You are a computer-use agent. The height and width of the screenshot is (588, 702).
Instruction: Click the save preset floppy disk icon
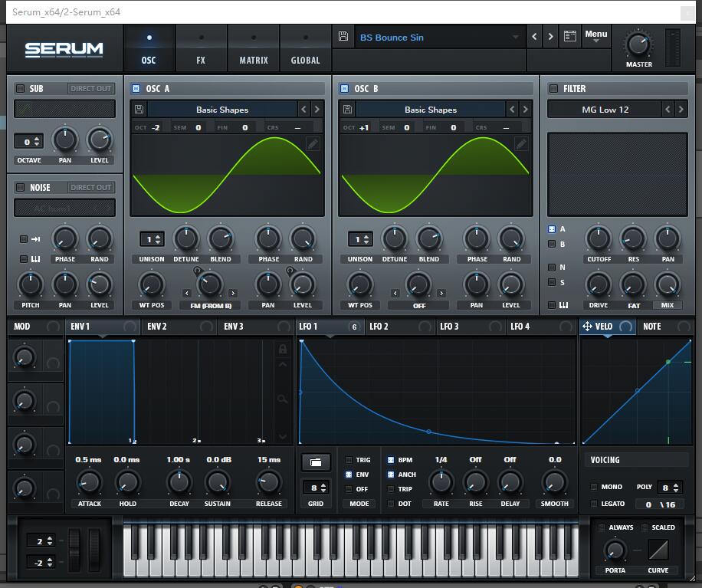343,37
